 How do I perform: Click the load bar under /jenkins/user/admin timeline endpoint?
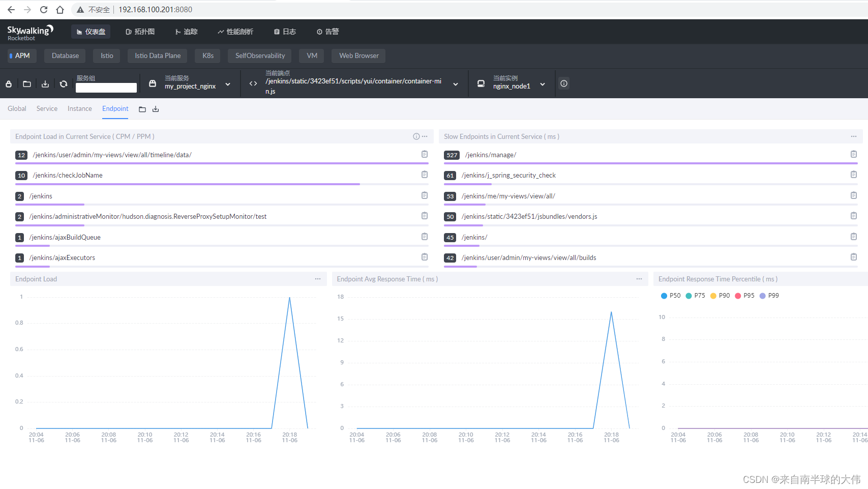click(x=221, y=162)
